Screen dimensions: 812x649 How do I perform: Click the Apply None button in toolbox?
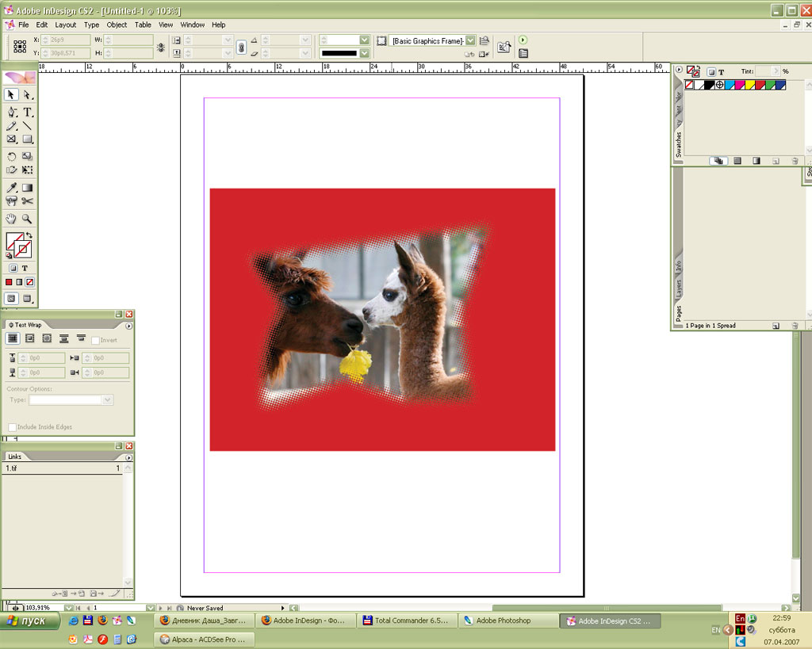pos(30,282)
